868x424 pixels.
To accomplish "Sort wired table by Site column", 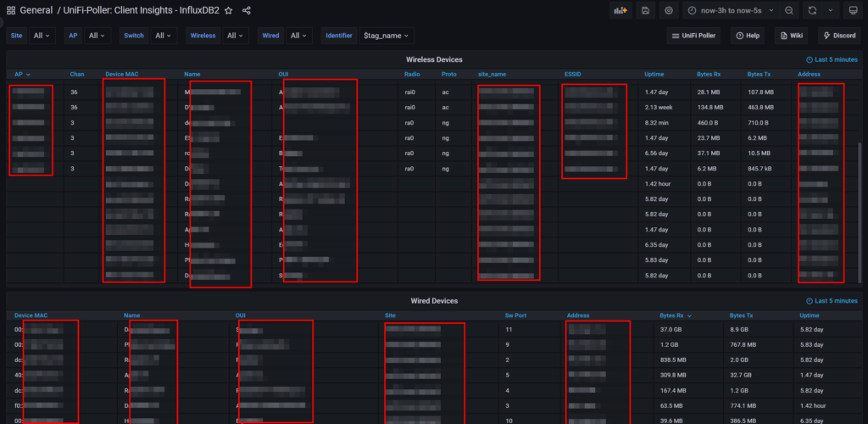I will [390, 315].
